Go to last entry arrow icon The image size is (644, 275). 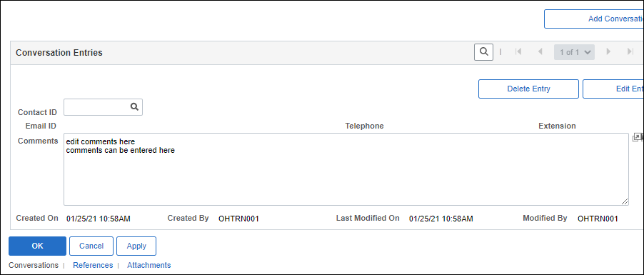coord(630,52)
